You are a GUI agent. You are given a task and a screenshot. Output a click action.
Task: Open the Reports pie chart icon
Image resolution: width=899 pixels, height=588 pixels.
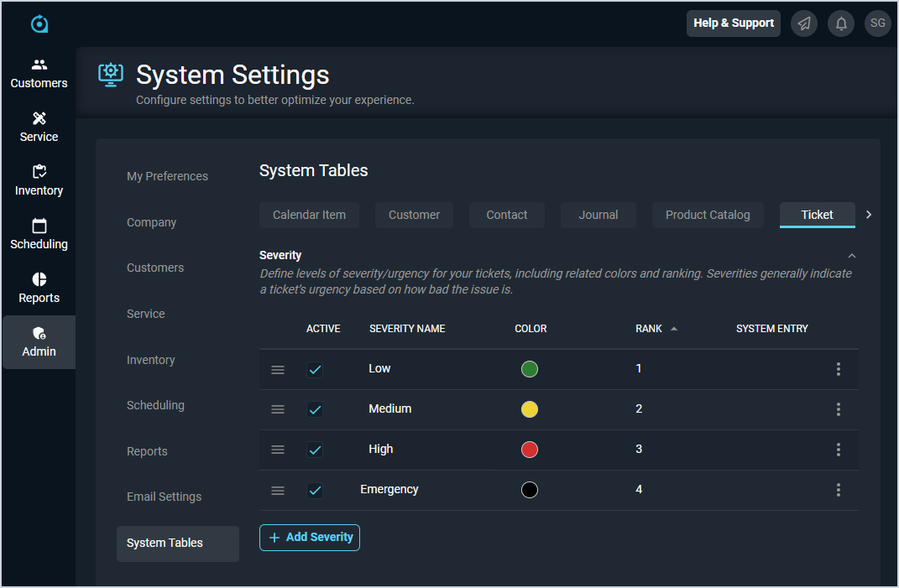tap(39, 279)
